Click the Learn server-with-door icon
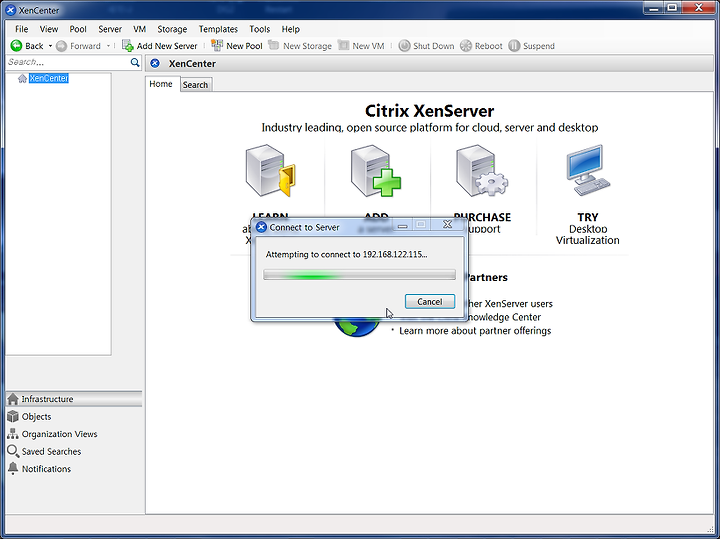Image resolution: width=720 pixels, height=539 pixels. tap(271, 170)
